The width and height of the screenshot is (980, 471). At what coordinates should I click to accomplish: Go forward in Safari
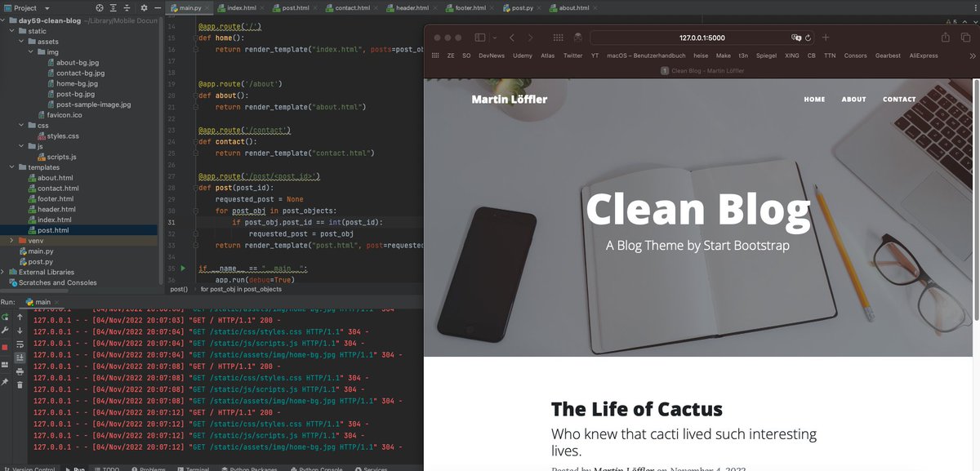pyautogui.click(x=531, y=38)
